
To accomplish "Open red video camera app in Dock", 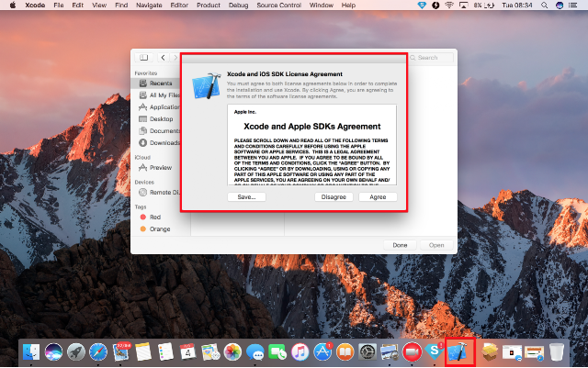I will 412,352.
